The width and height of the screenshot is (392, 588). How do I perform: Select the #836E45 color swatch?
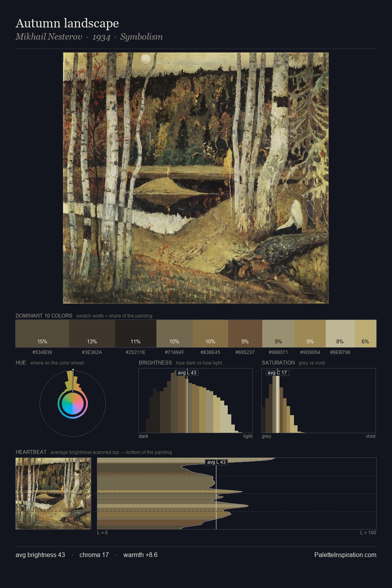click(211, 334)
